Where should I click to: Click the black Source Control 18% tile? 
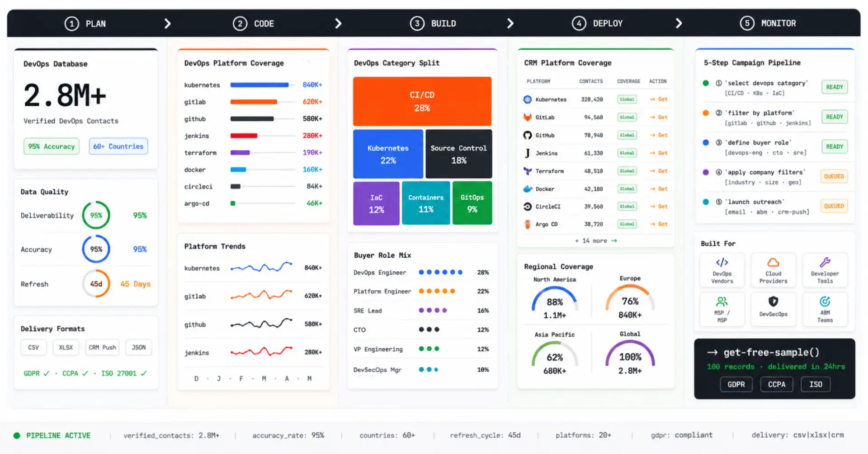(459, 154)
